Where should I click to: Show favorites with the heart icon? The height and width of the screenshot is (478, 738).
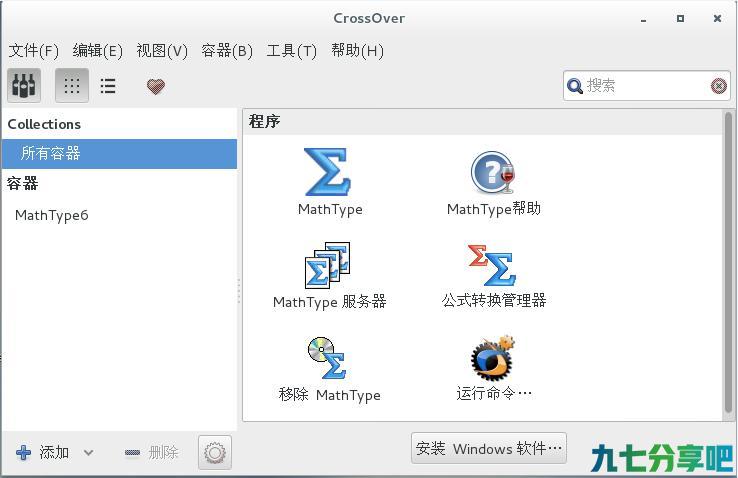156,86
